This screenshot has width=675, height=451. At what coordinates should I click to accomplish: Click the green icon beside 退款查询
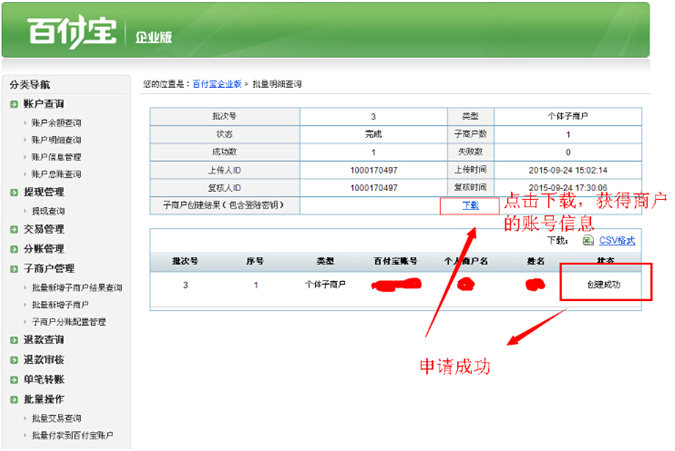[14, 340]
